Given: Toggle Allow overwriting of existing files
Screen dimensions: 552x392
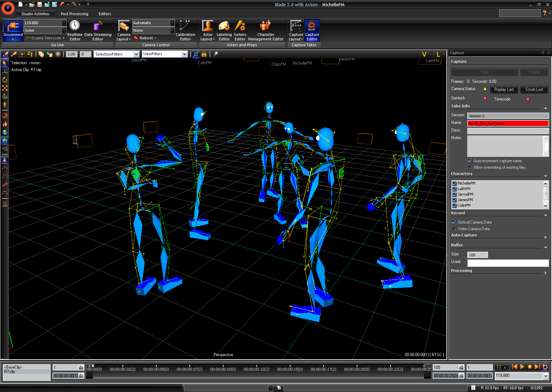Looking at the screenshot, I should point(470,167).
